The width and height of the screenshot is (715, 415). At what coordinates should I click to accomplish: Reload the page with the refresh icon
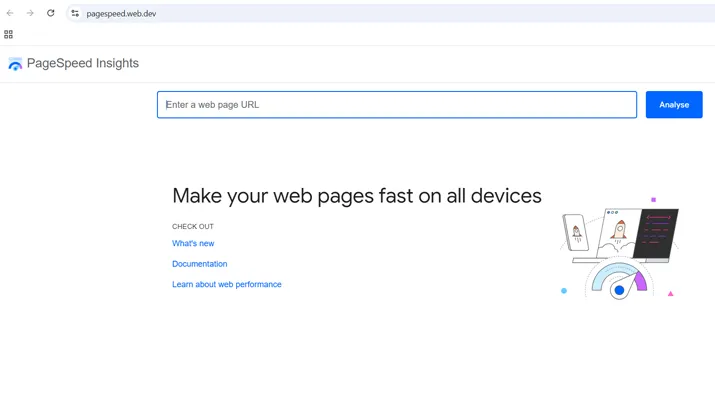coord(51,13)
